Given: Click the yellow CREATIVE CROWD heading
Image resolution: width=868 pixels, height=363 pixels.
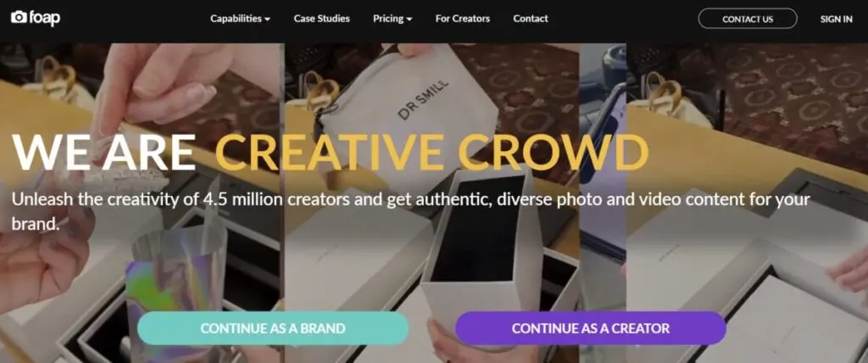Looking at the screenshot, I should click(431, 151).
